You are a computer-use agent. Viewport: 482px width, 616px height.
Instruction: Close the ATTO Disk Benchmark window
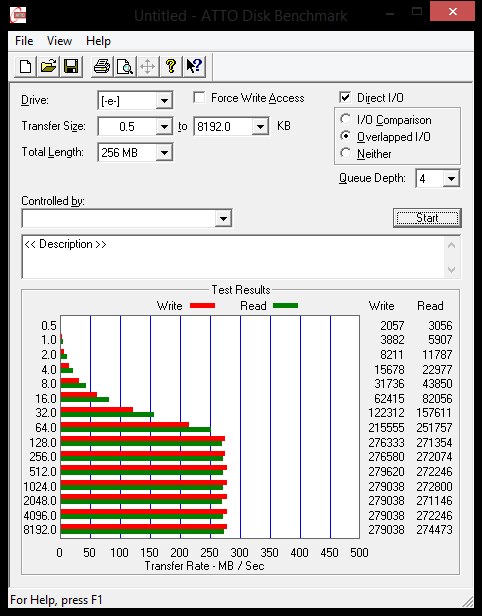(x=453, y=11)
